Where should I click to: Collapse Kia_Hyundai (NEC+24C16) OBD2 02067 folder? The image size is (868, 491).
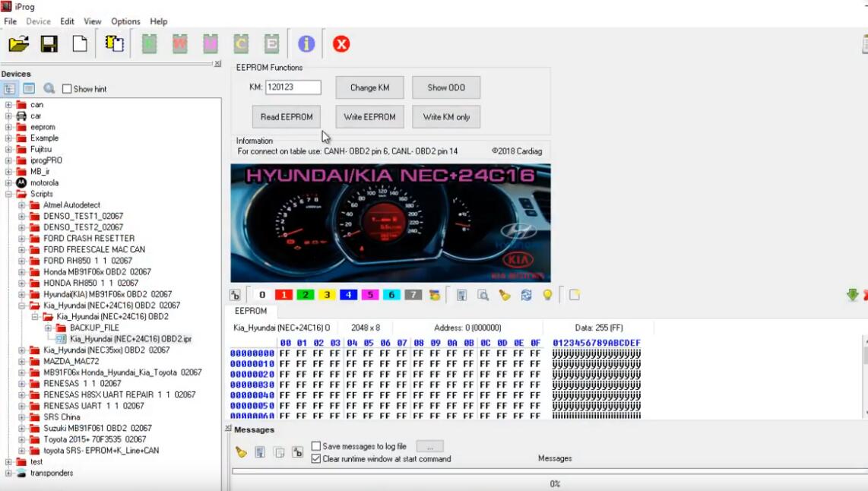coord(21,306)
